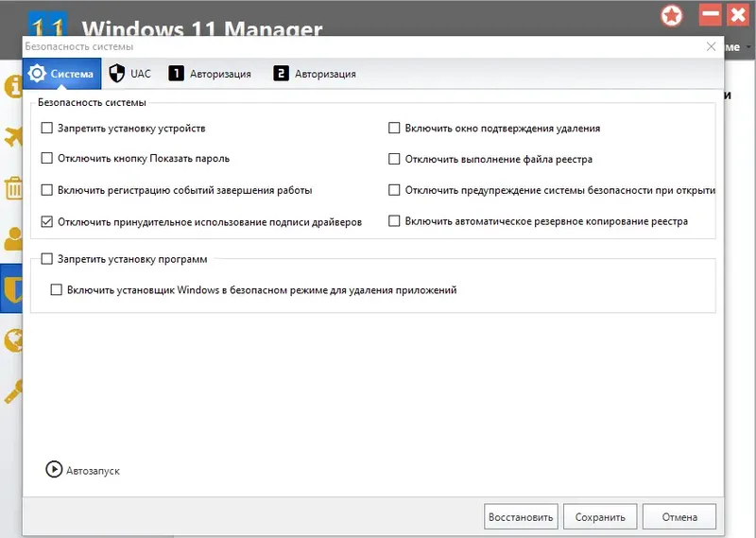Enable Отключить предупреждение системы безопасности checkbox

394,190
